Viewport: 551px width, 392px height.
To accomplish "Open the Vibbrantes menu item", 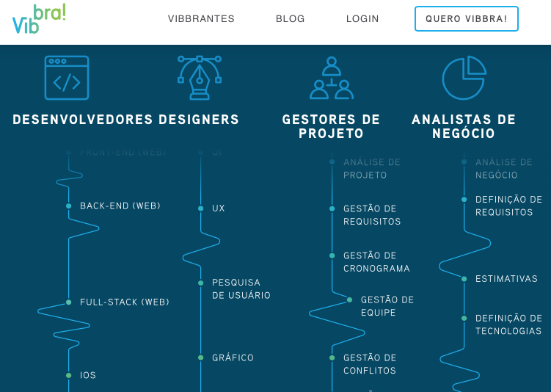I will coord(201,19).
